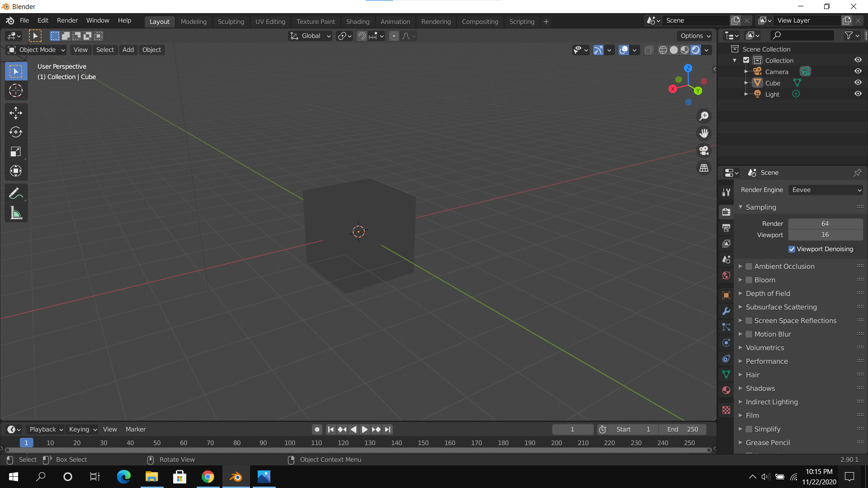Screen dimensions: 868x488
Task: Jump to end frame button
Action: (x=387, y=430)
